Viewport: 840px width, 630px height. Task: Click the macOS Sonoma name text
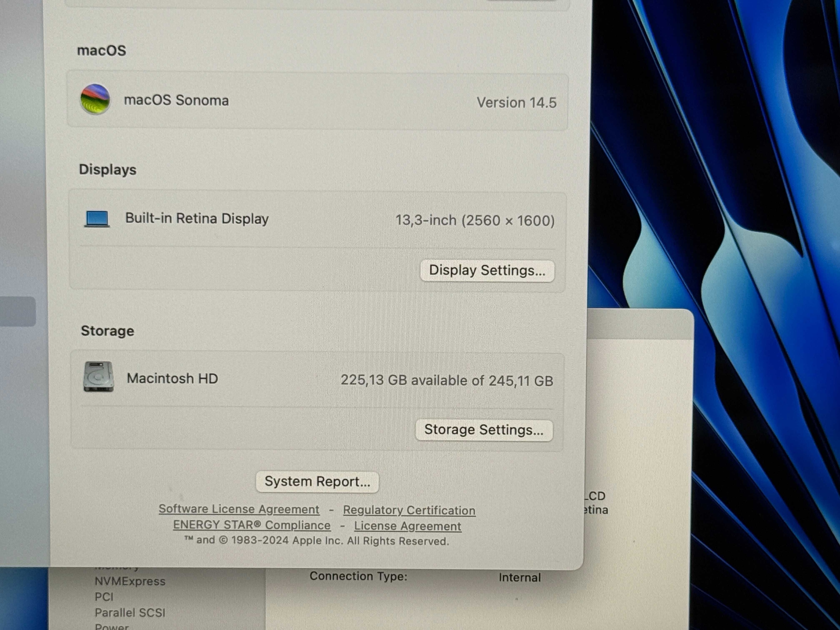tap(177, 100)
